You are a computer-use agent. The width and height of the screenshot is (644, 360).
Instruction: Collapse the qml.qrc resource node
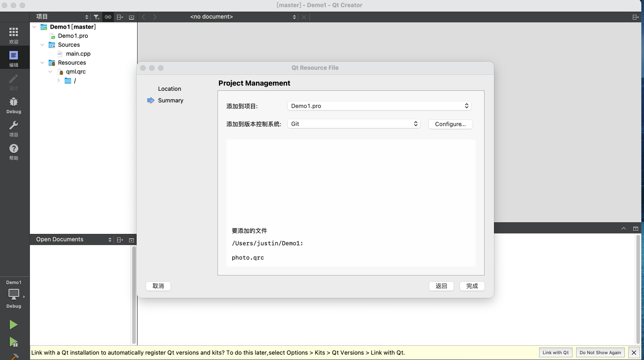[50, 72]
